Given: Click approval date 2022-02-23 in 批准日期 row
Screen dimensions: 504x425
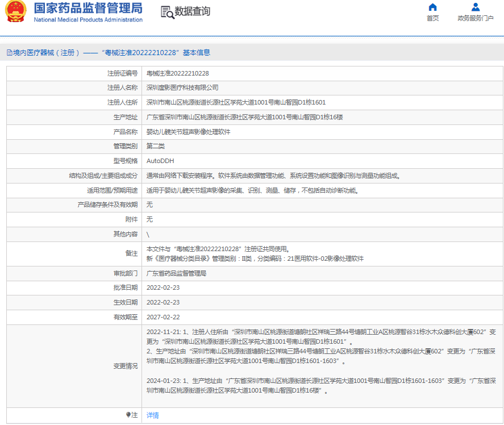Looking at the screenshot, I should coord(163,287).
